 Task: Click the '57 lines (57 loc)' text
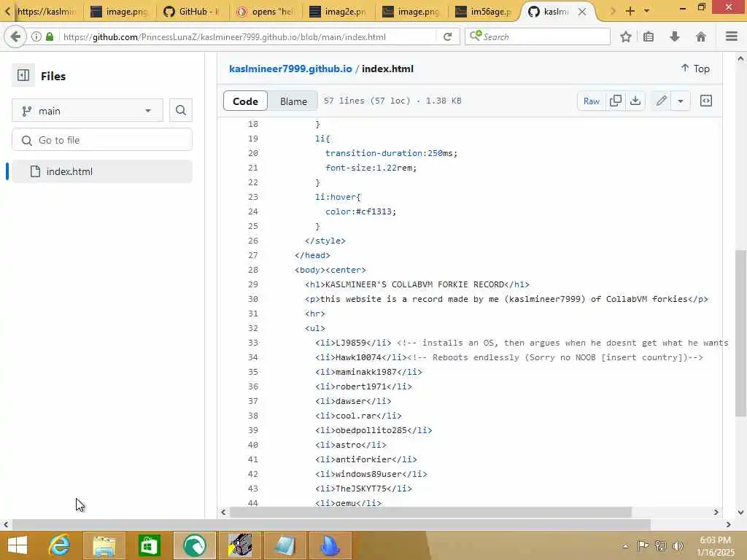coord(367,101)
